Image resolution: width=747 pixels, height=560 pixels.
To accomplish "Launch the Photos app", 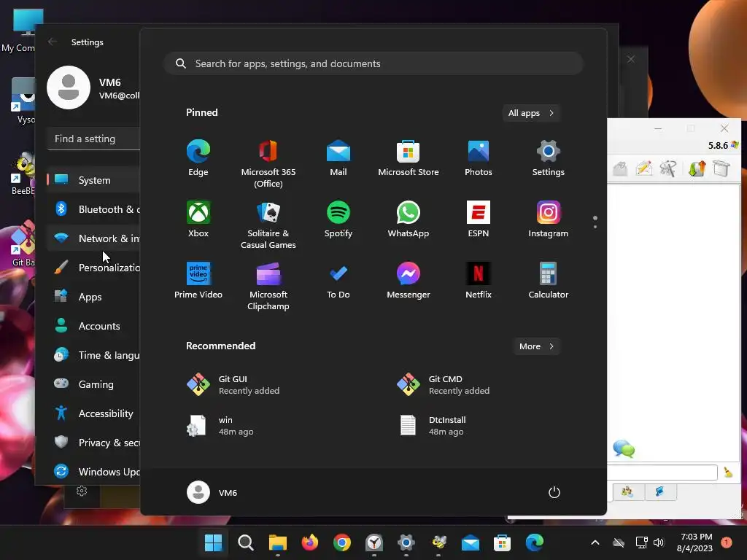I will (479, 158).
